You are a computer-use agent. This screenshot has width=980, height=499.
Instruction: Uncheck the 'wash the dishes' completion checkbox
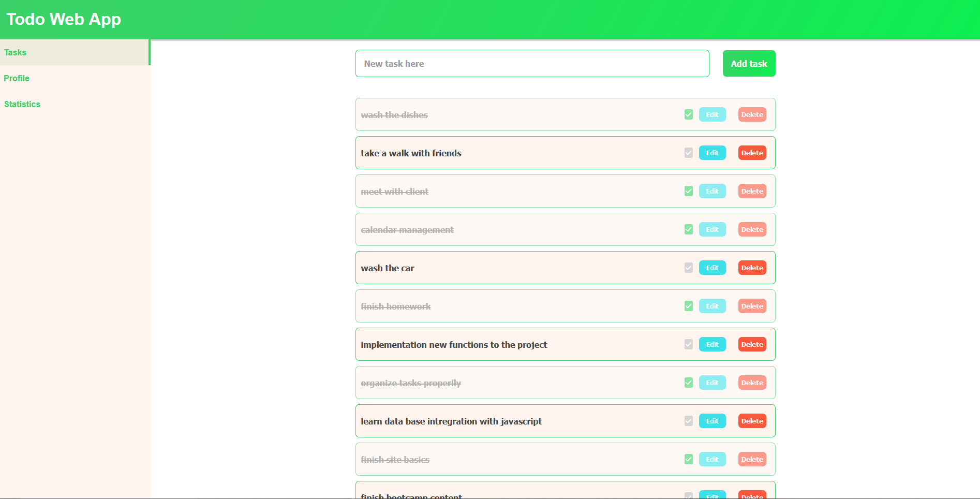688,114
